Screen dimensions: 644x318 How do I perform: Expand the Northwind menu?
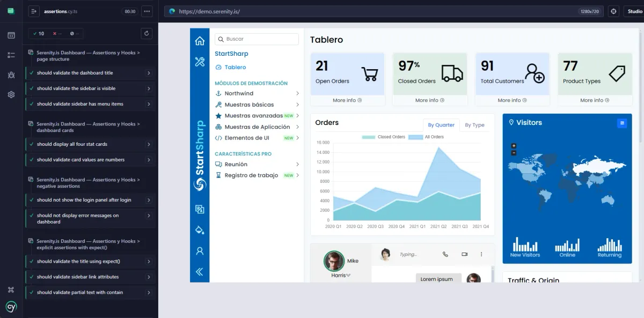coord(257,93)
